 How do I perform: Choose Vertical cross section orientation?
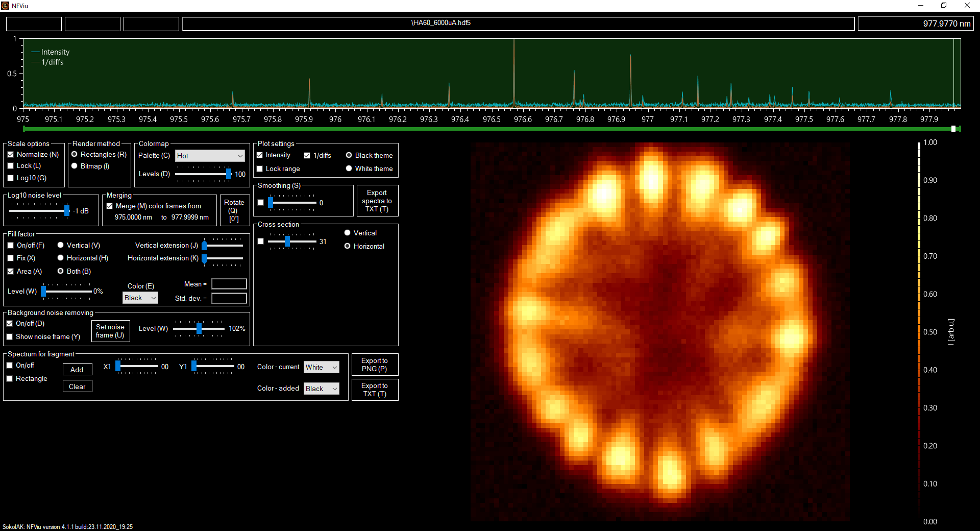tap(348, 233)
